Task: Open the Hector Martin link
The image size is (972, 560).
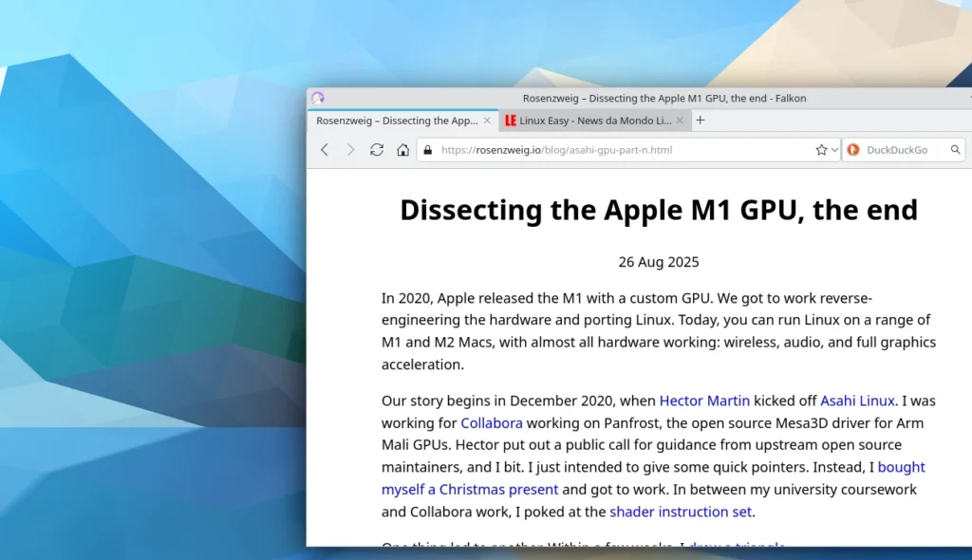Action: 704,401
